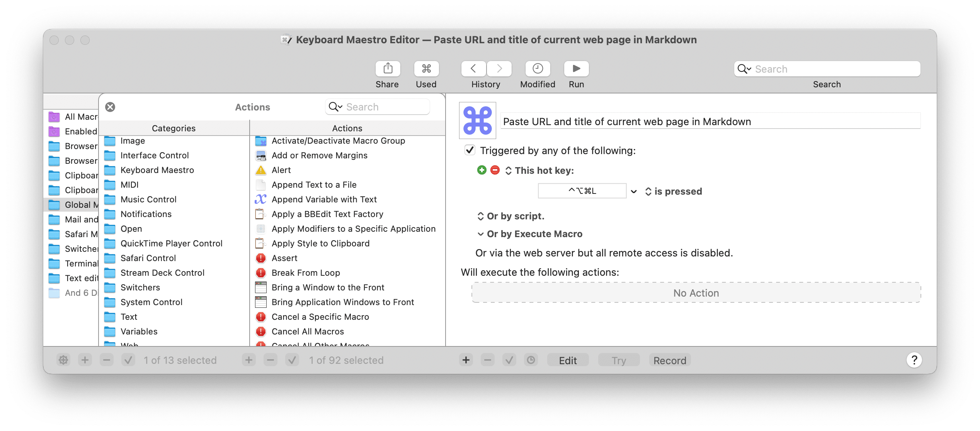
Task: Delete macro group with minus button
Action: pos(107,360)
